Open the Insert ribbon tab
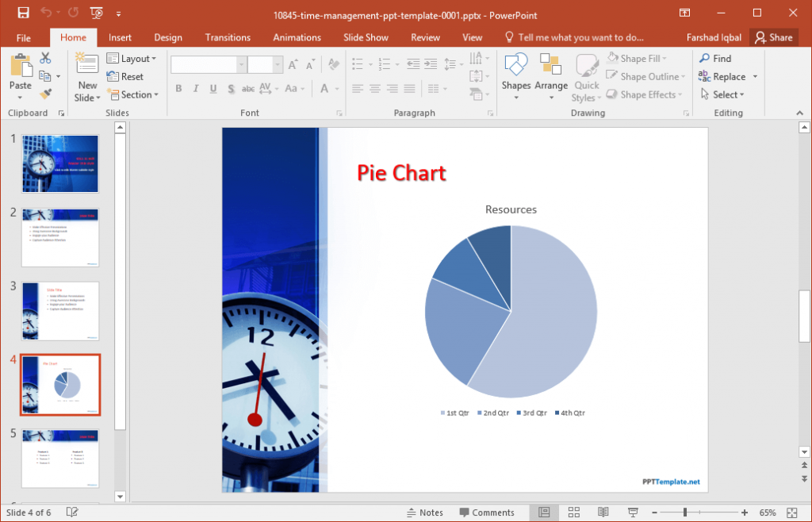 [120, 36]
